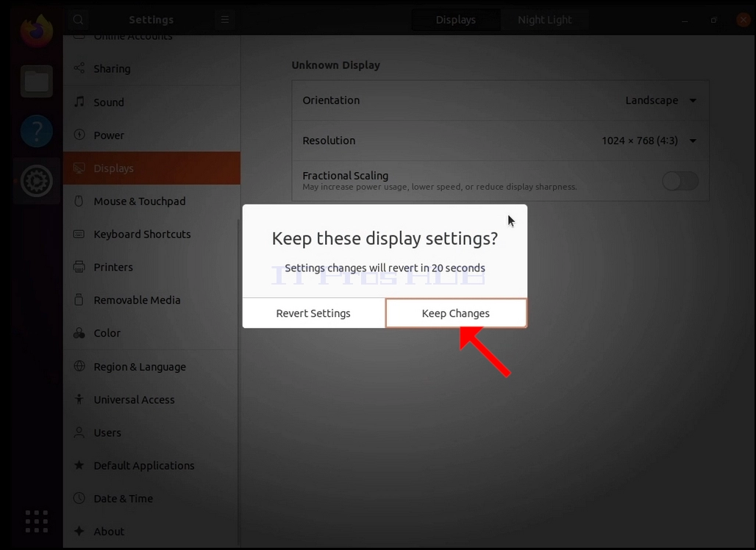Click the Sound music-note icon

coord(79,101)
